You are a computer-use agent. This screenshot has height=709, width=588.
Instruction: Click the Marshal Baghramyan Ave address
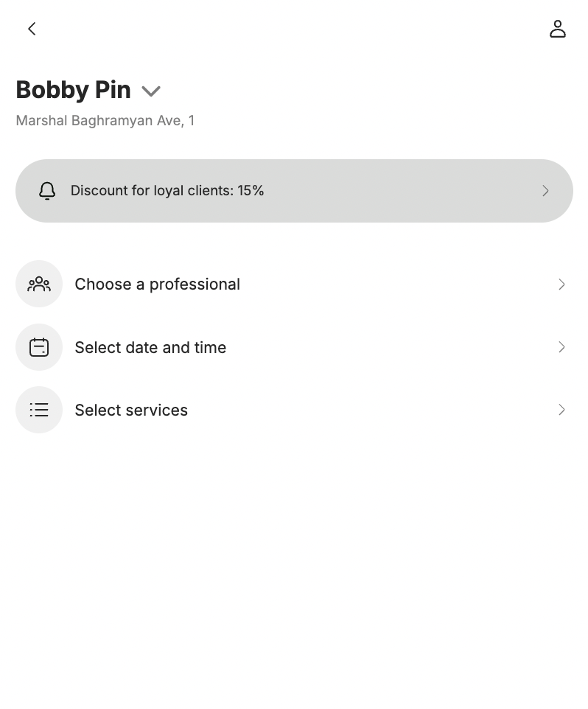tap(105, 121)
